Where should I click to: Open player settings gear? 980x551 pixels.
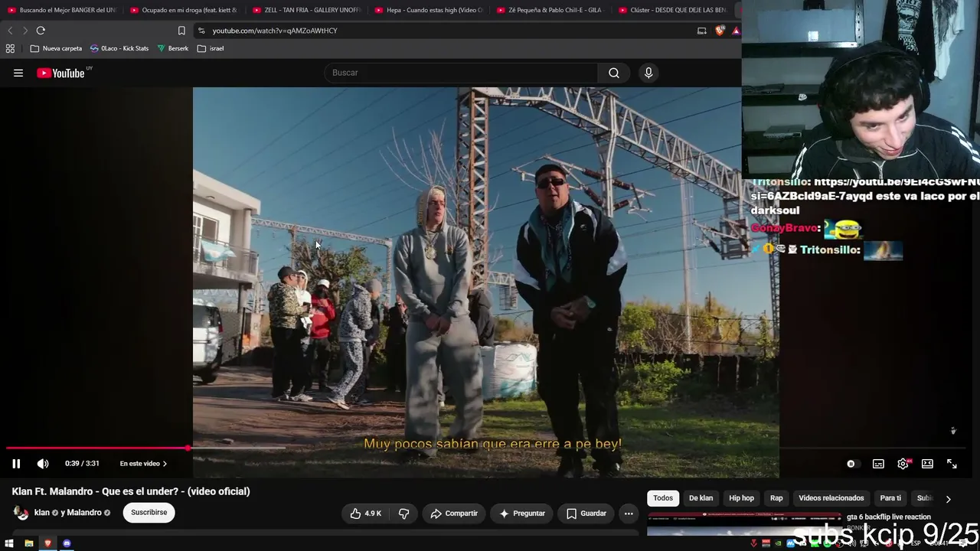tap(903, 464)
